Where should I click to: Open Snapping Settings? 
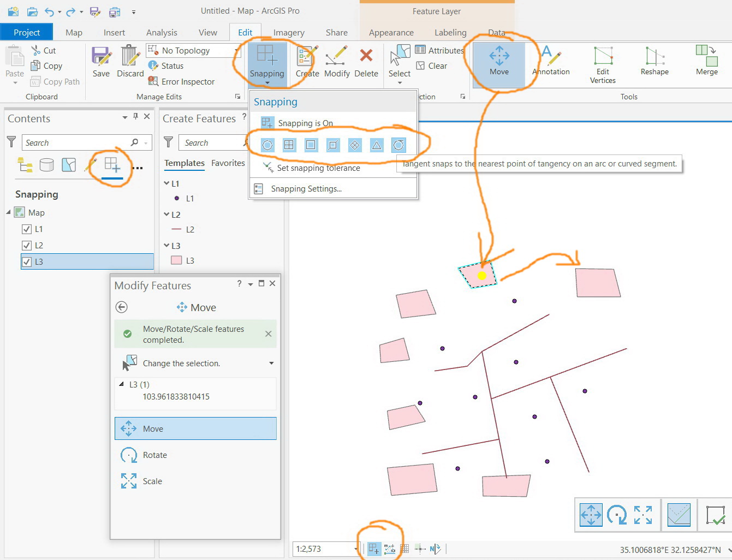[x=306, y=189]
